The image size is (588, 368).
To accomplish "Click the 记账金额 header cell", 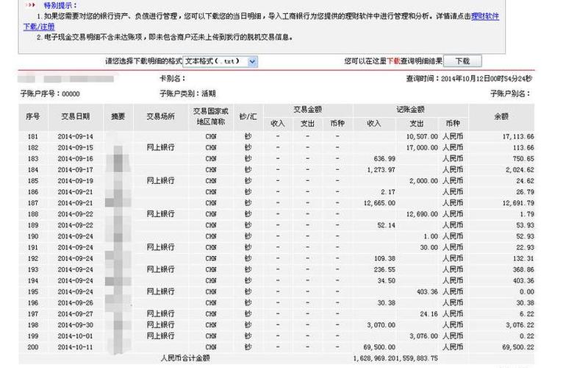I will tap(410, 110).
